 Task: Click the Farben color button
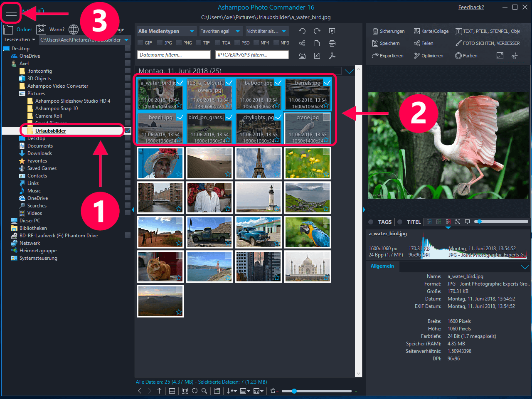coord(466,56)
